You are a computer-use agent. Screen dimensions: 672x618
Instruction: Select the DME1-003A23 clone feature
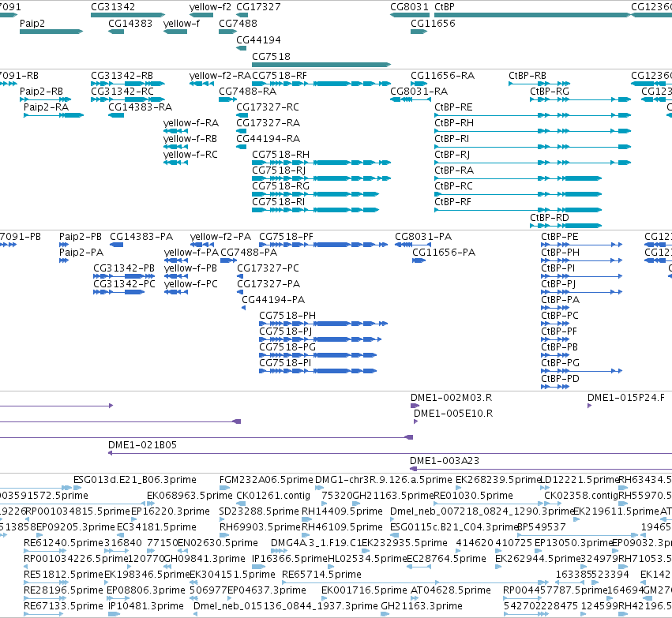pyautogui.click(x=541, y=469)
